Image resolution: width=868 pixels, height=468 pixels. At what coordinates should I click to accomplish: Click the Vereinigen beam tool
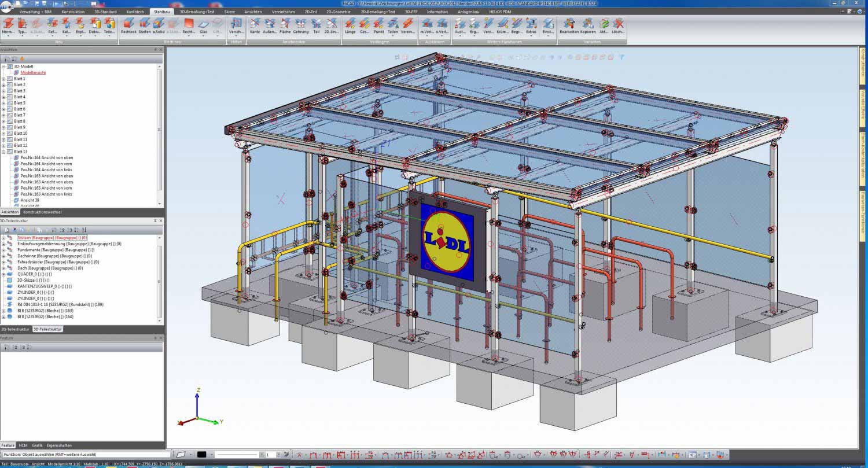(x=408, y=25)
